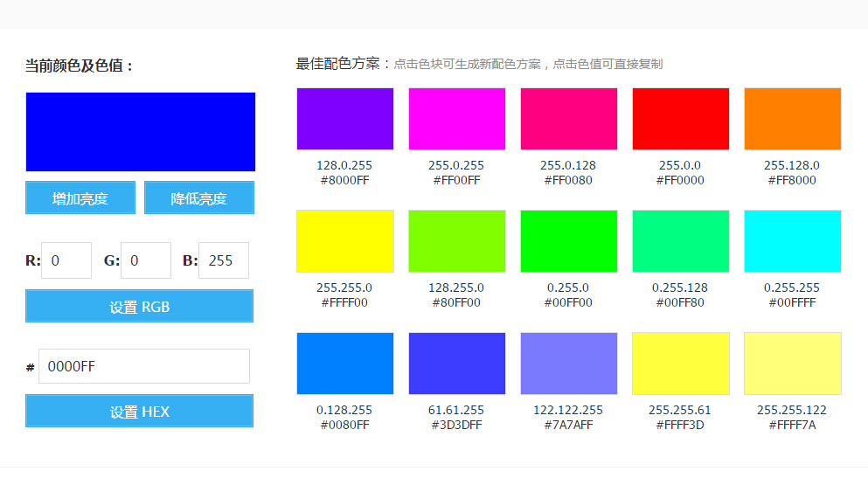Choose the green #00FF00 color block

coord(568,241)
